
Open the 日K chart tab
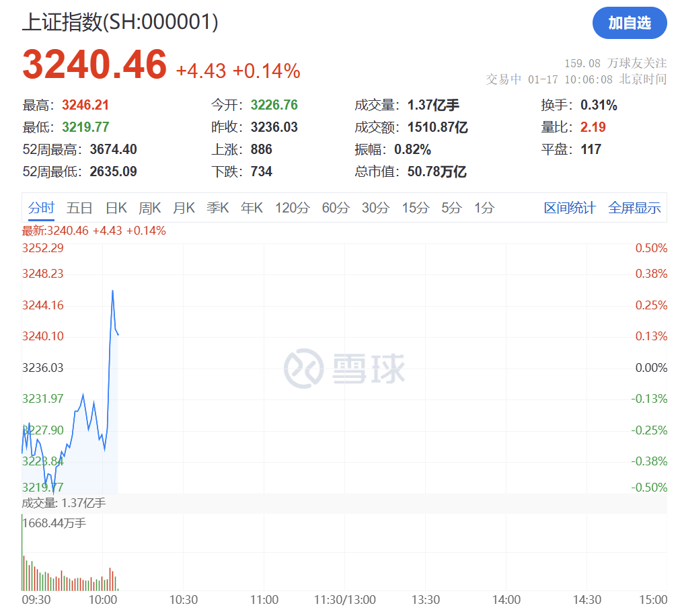(x=116, y=208)
